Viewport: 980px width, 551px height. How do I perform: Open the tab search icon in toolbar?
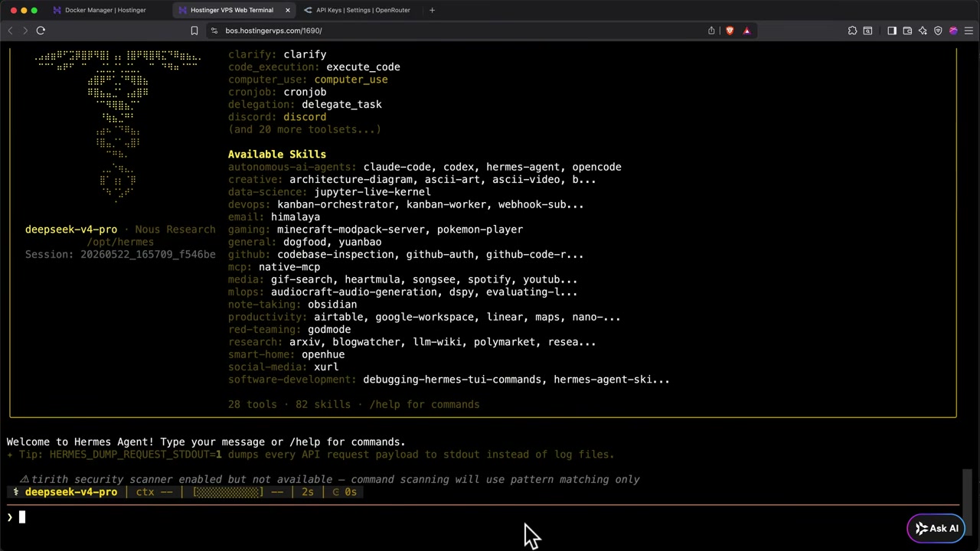[x=867, y=31]
